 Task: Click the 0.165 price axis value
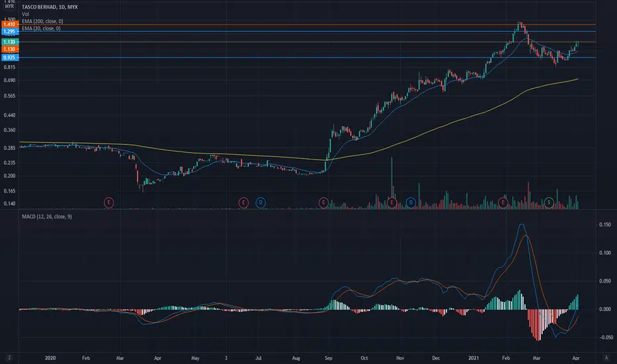point(9,191)
